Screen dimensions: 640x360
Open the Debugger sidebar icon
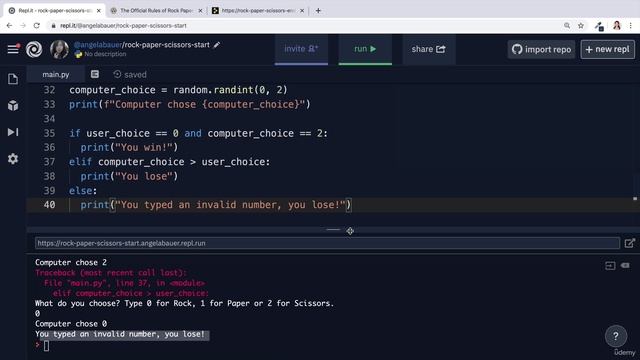pos(13,132)
